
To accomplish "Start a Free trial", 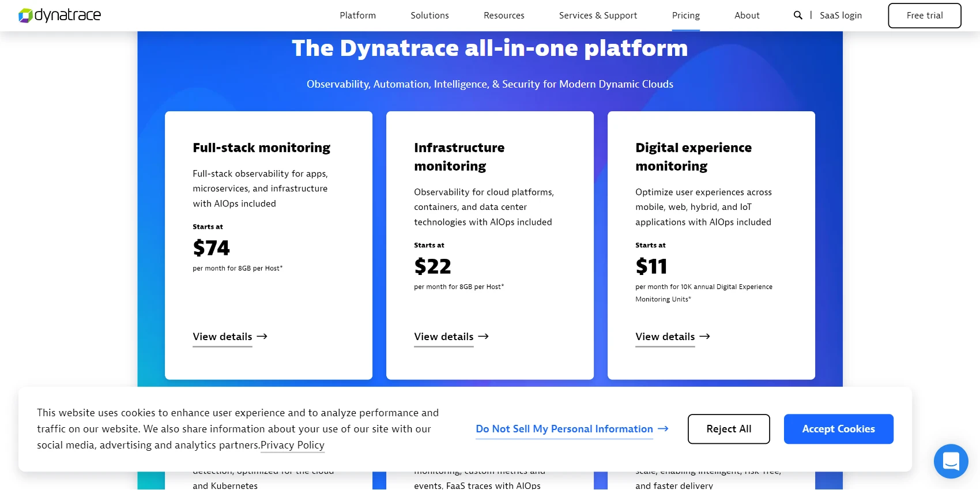I will pos(925,16).
